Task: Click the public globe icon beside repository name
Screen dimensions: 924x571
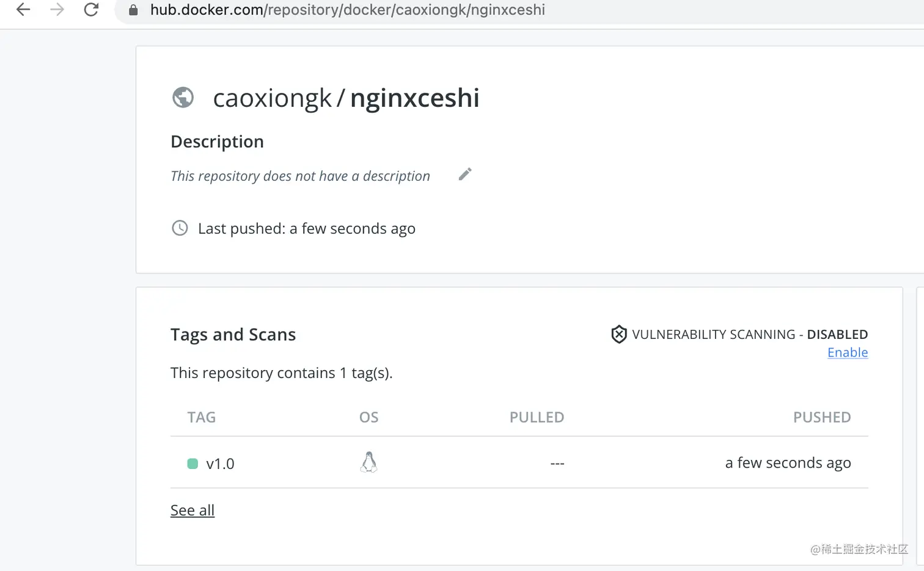Action: point(183,98)
